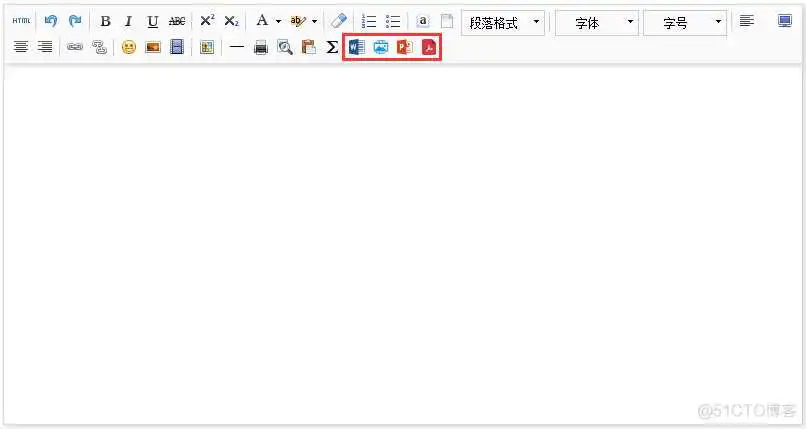Insert a numbered list
The height and width of the screenshot is (429, 806).
coord(369,21)
